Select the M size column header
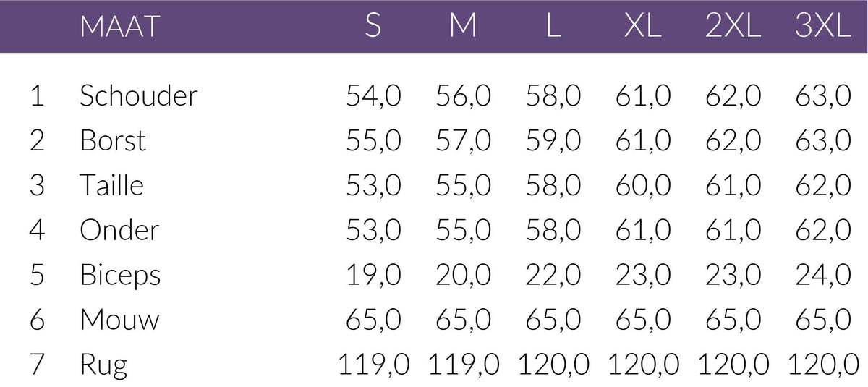The image size is (868, 387). (x=463, y=27)
